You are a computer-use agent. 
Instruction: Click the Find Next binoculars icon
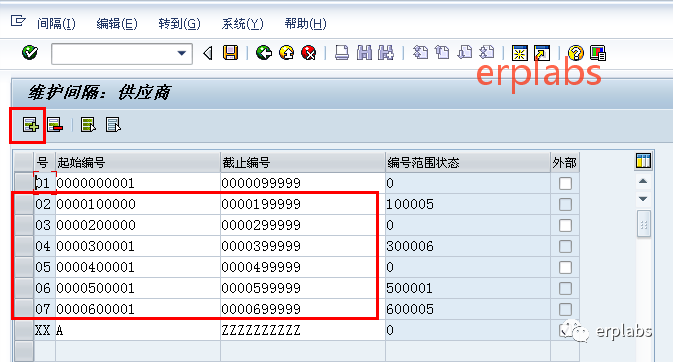[x=386, y=53]
